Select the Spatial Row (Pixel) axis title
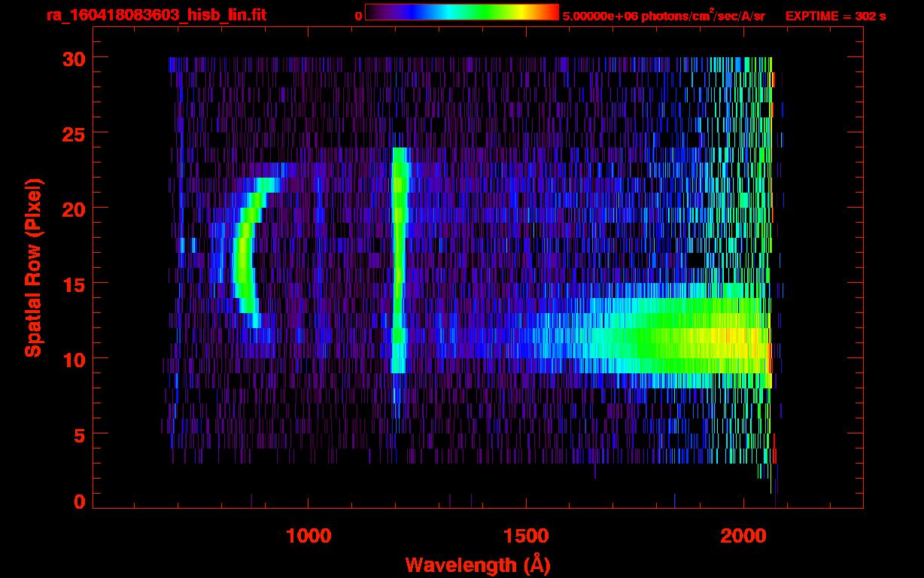 (33, 267)
